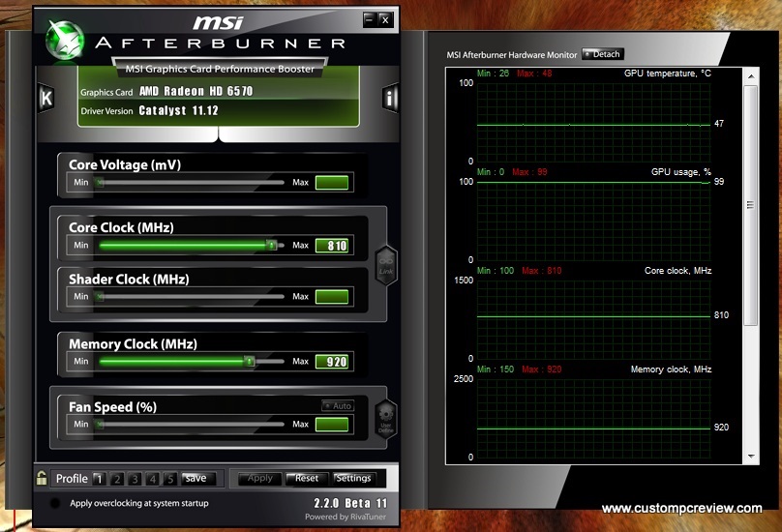Click the Core Clock slider handle

coord(271,245)
